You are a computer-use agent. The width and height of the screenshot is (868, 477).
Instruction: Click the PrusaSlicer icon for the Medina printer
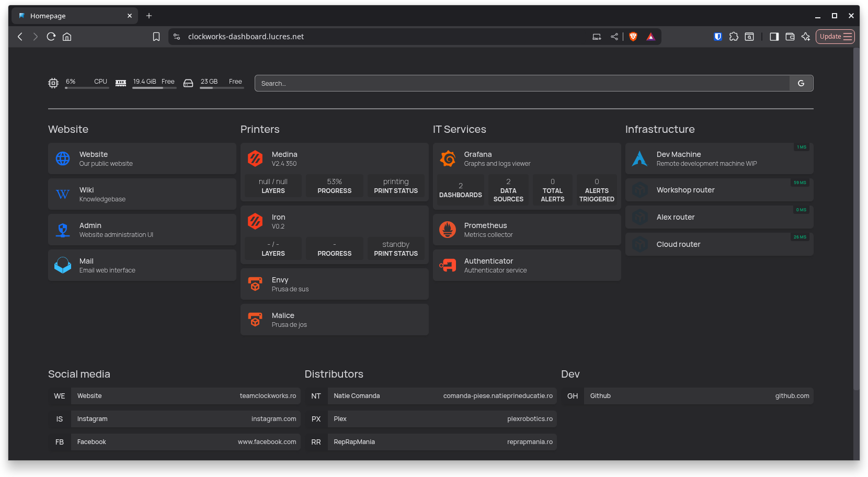pos(255,158)
